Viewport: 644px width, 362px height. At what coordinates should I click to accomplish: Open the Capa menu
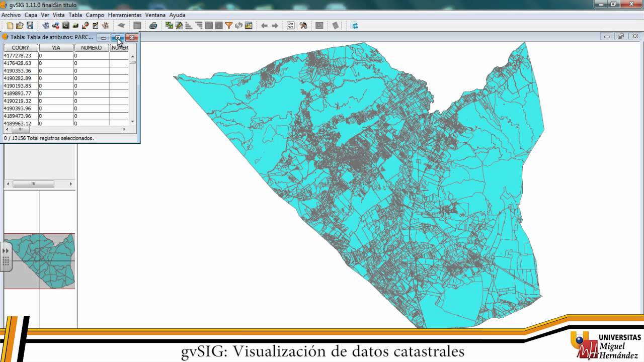tap(31, 15)
